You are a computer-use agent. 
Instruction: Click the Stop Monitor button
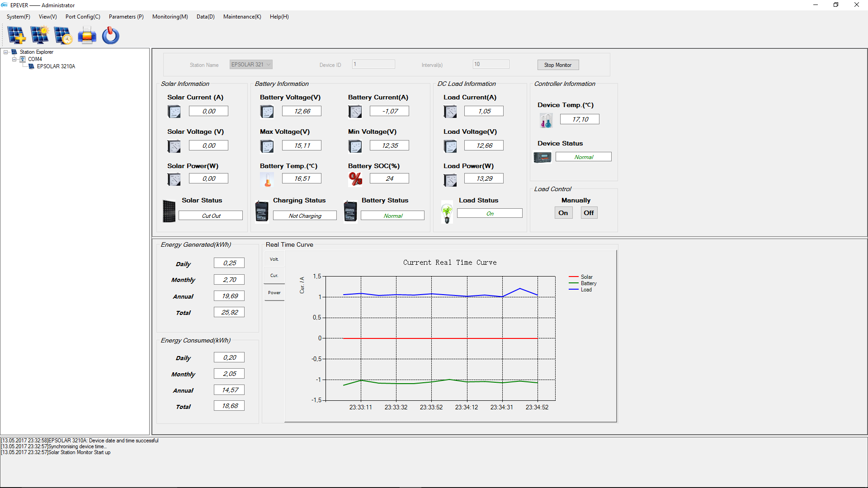pyautogui.click(x=558, y=65)
